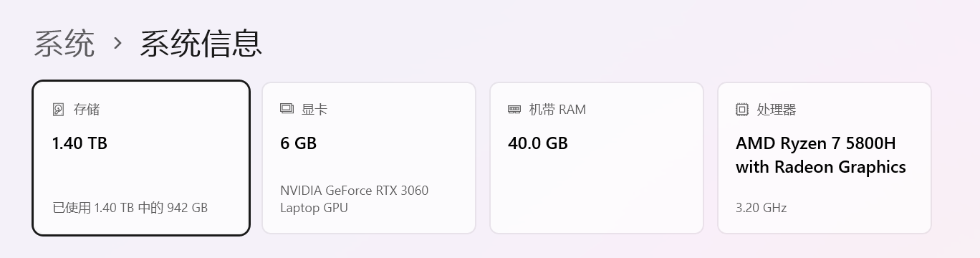Viewport: 980px width, 258px height.
Task: Click 已使用 1.40 TB 中的 942 GB text
Action: (x=130, y=208)
